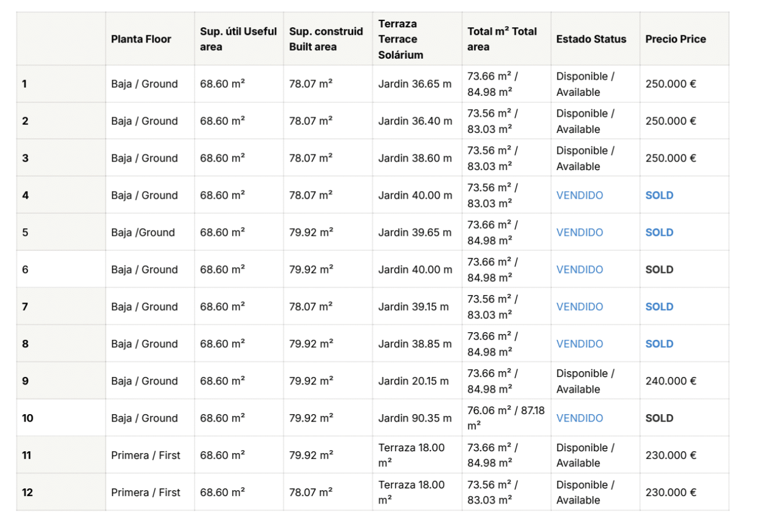Screen dimensions: 777x532
Task: Click the SOLD link in row 8
Action: [659, 344]
